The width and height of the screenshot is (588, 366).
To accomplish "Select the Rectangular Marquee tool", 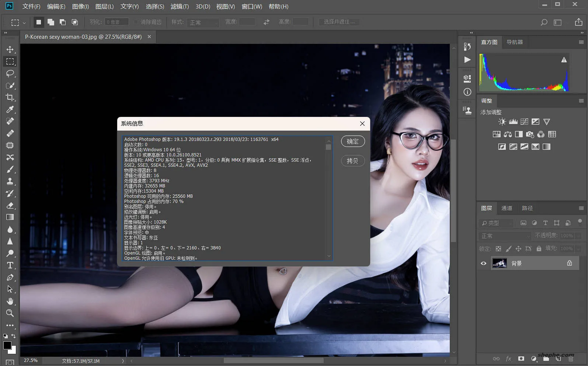I will 10,62.
